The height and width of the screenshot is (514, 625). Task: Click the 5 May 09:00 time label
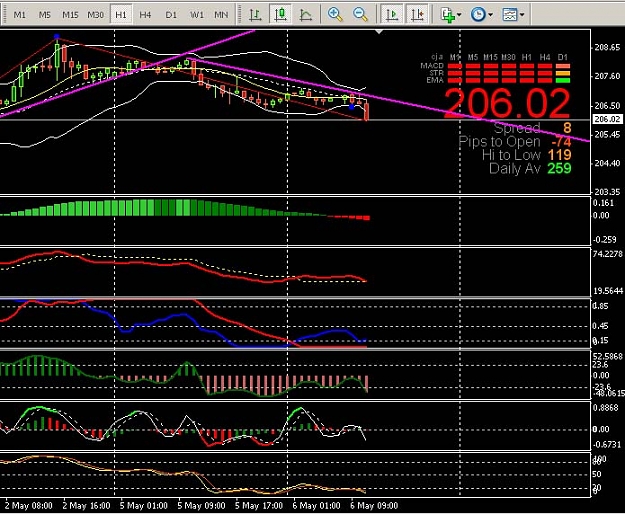click(x=201, y=506)
